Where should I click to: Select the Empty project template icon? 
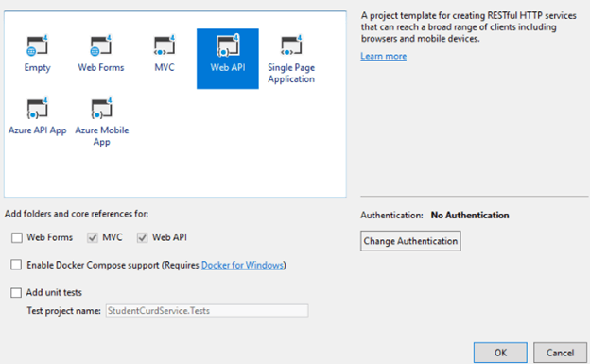click(x=37, y=45)
